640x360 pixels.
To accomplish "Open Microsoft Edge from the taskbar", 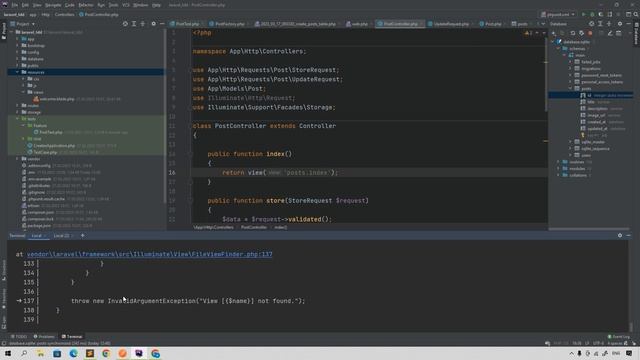I will [73, 353].
